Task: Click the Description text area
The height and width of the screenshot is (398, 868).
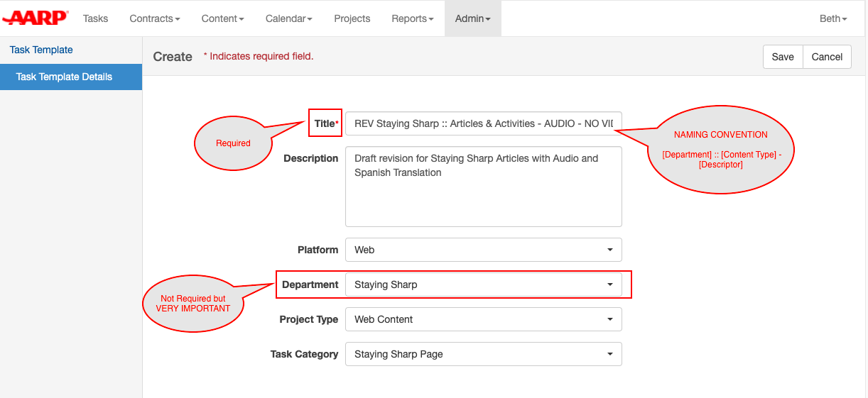Action: tap(484, 187)
